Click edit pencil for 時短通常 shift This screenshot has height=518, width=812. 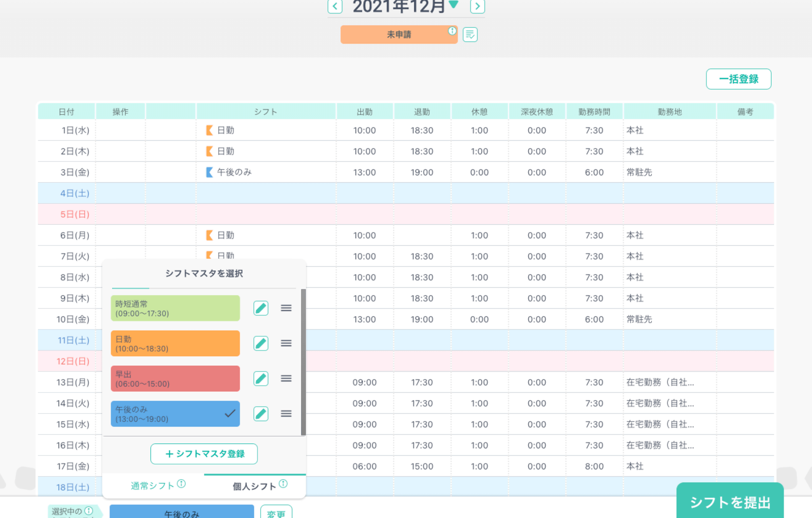click(x=261, y=308)
